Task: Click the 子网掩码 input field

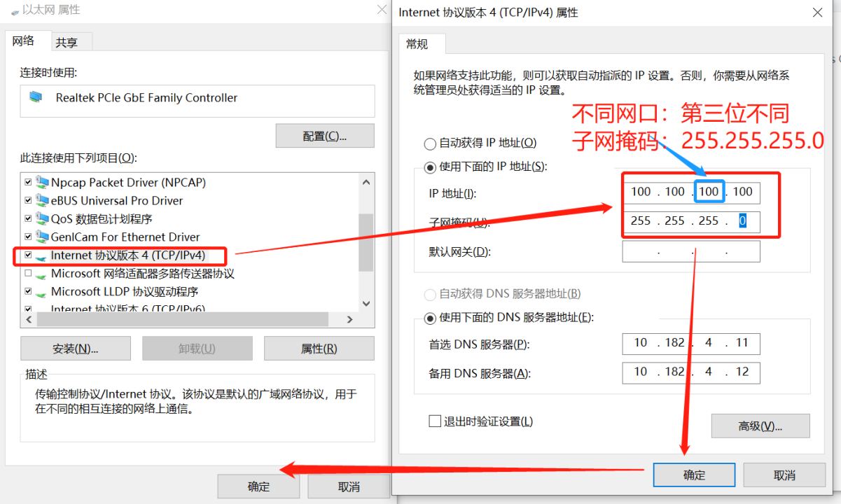Action: point(691,221)
